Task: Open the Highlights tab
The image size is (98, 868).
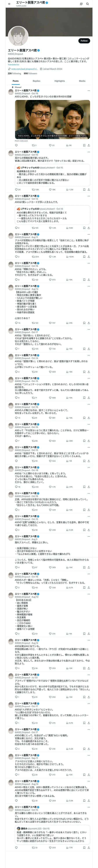Action: [x=60, y=81]
